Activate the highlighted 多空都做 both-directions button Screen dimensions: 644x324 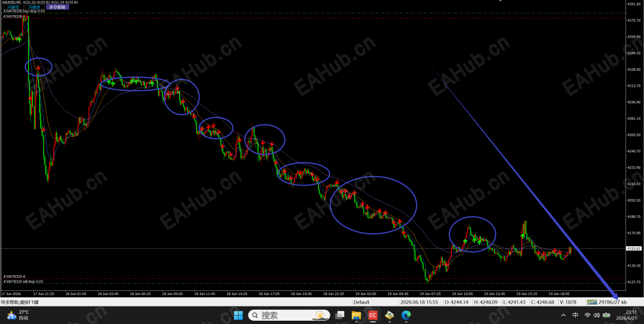pyautogui.click(x=57, y=8)
